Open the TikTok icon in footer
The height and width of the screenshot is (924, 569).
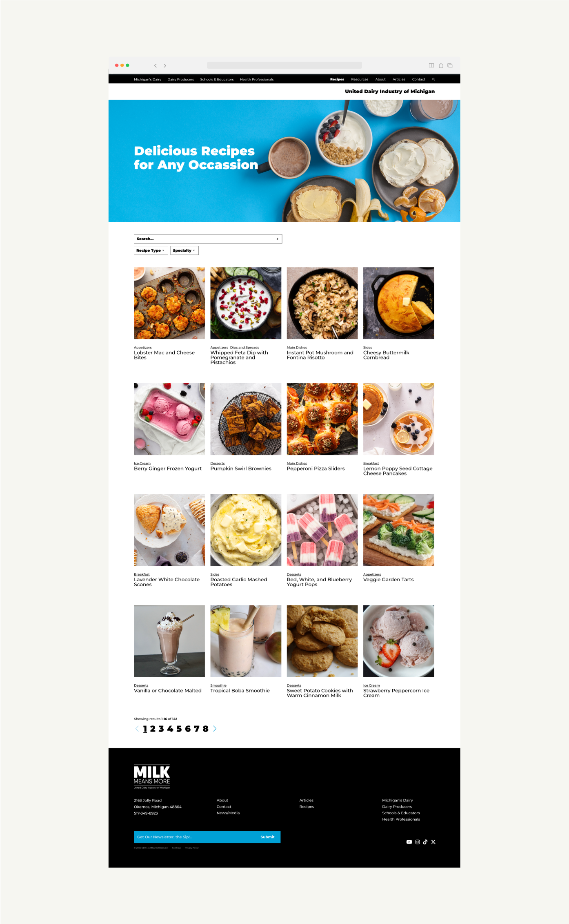point(425,842)
